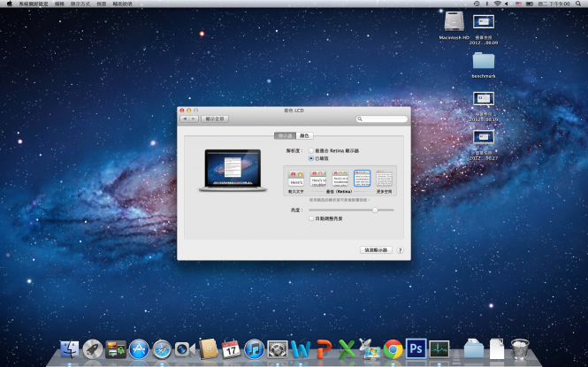The image size is (588, 367).
Task: Select desktop screenshot file ending 00.09
Action: point(484,22)
